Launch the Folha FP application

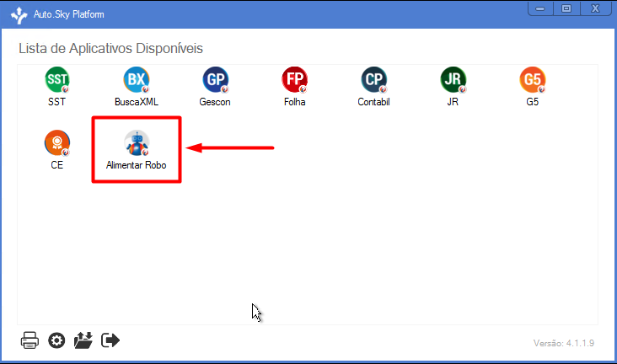point(295,79)
